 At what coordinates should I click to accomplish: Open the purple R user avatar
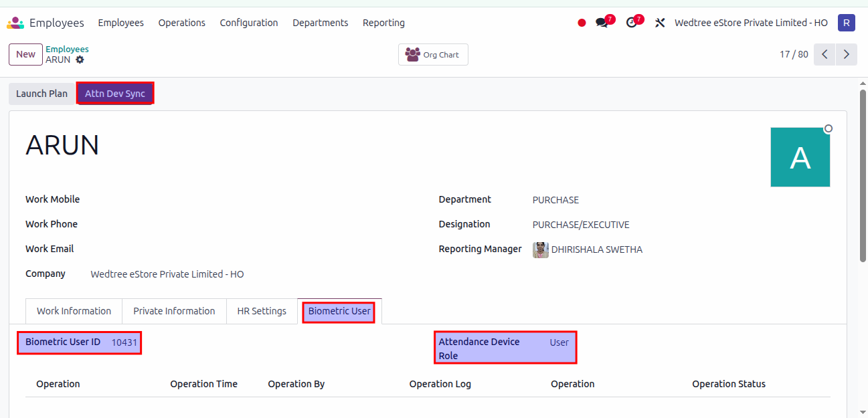coord(847,23)
